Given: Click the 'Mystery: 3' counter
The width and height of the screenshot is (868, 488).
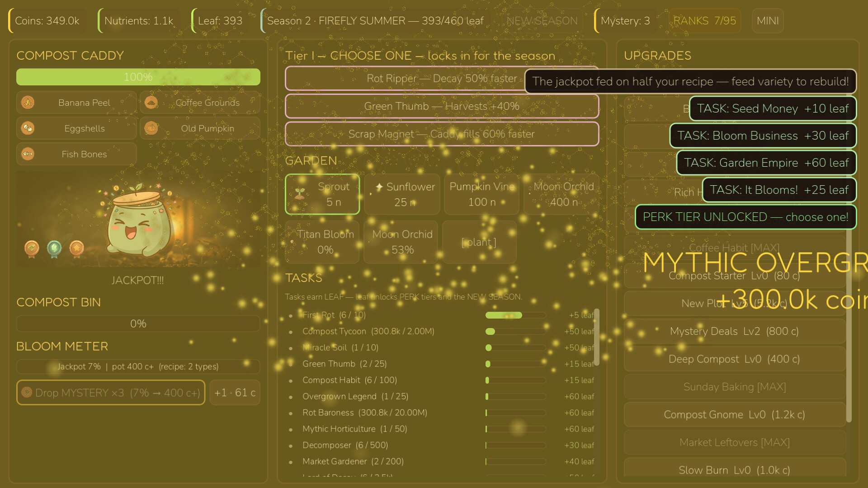Looking at the screenshot, I should point(625,21).
